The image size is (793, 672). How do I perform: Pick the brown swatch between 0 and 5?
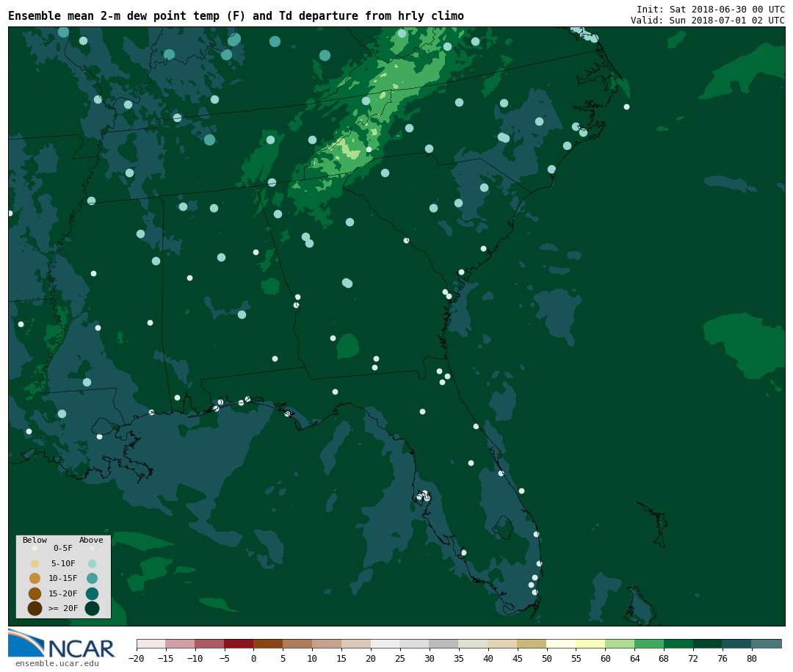point(268,643)
